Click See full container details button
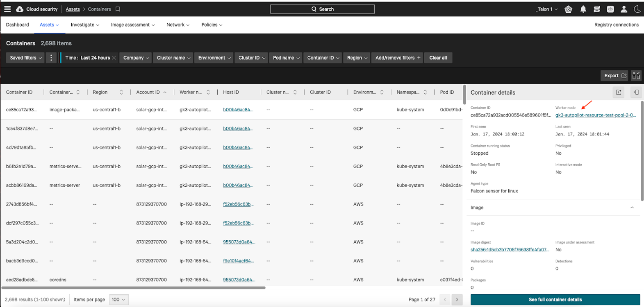The height and width of the screenshot is (307, 644). tap(555, 300)
